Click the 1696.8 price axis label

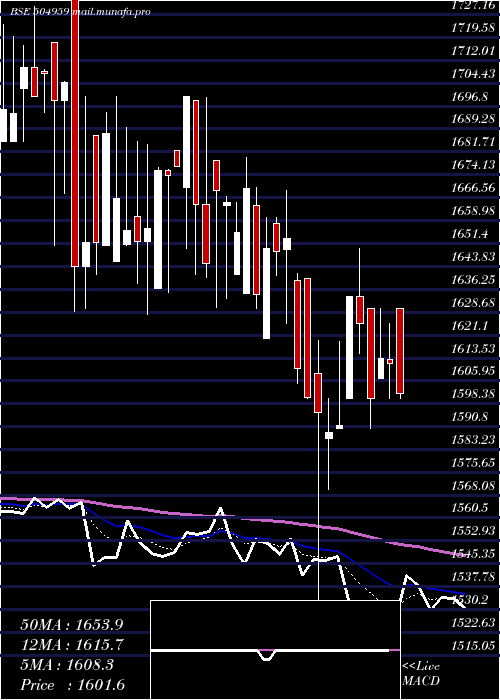[469, 96]
